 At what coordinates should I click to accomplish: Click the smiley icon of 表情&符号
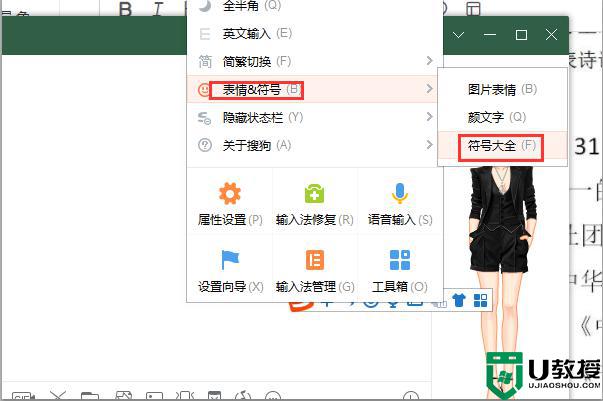204,89
